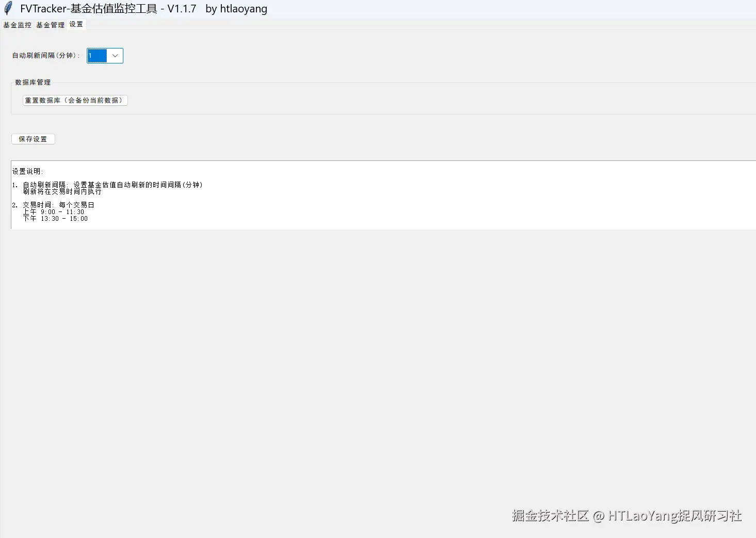The width and height of the screenshot is (756, 538).
Task: Click the 设置说明 heading in text box
Action: tap(28, 171)
